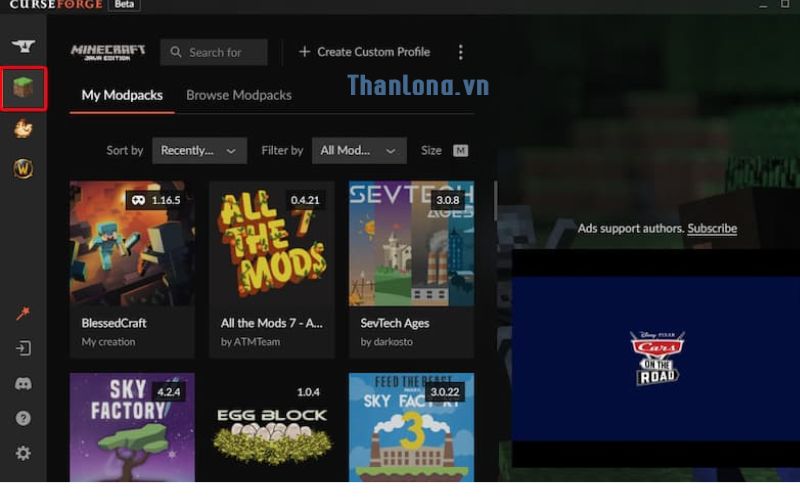Screen dimensions: 800x500
Task: Open World of Warcraft from the sidebar
Action: click(23, 169)
